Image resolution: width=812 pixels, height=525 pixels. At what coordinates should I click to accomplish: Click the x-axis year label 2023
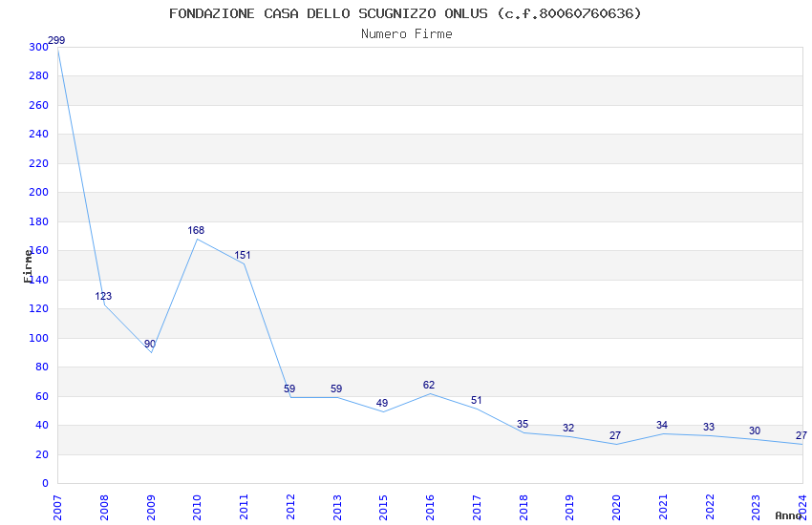tap(757, 508)
